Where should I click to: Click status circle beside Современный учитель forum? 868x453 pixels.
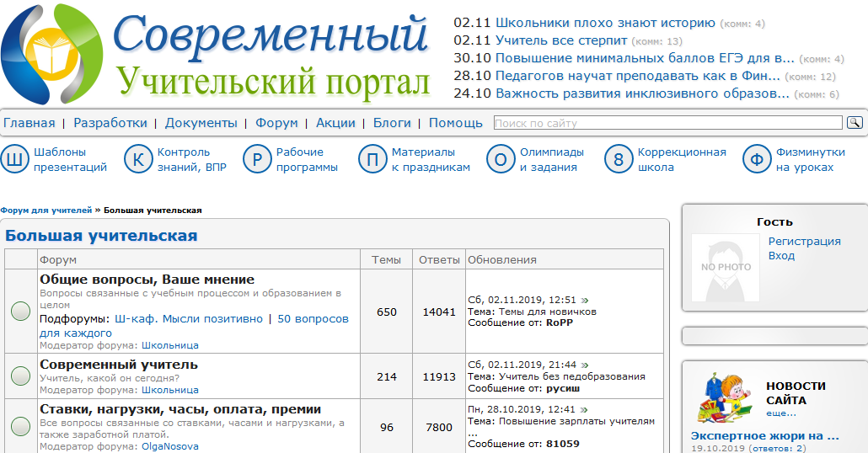coord(20,376)
